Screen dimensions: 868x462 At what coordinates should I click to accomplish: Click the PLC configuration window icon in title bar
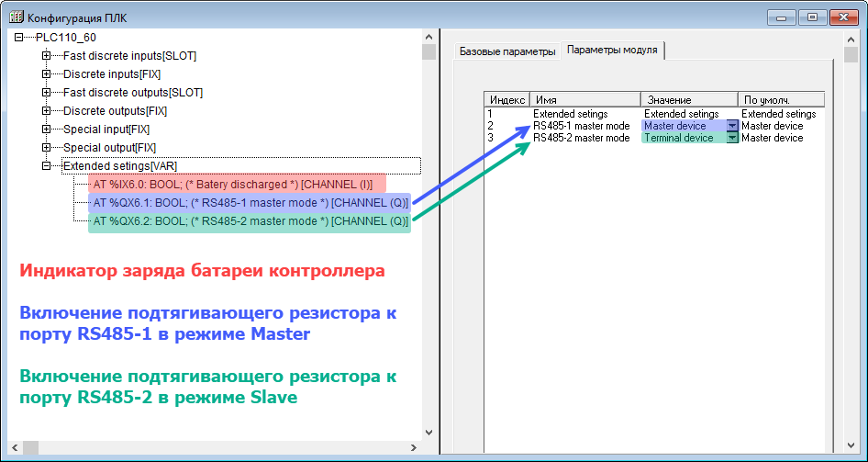(x=15, y=17)
